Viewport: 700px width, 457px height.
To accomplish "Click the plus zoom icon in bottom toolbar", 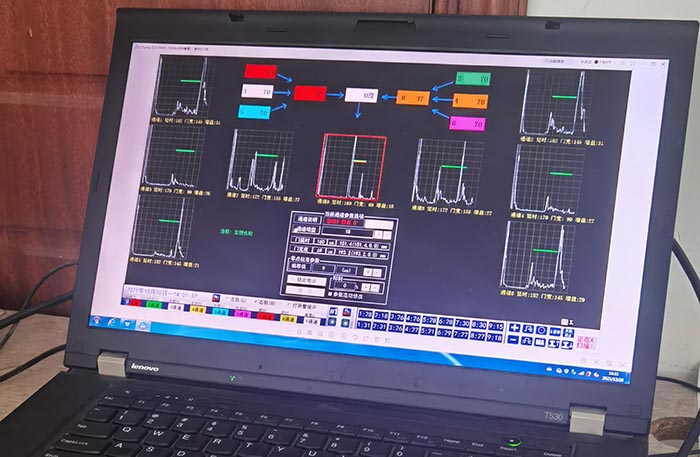I will coord(514,328).
